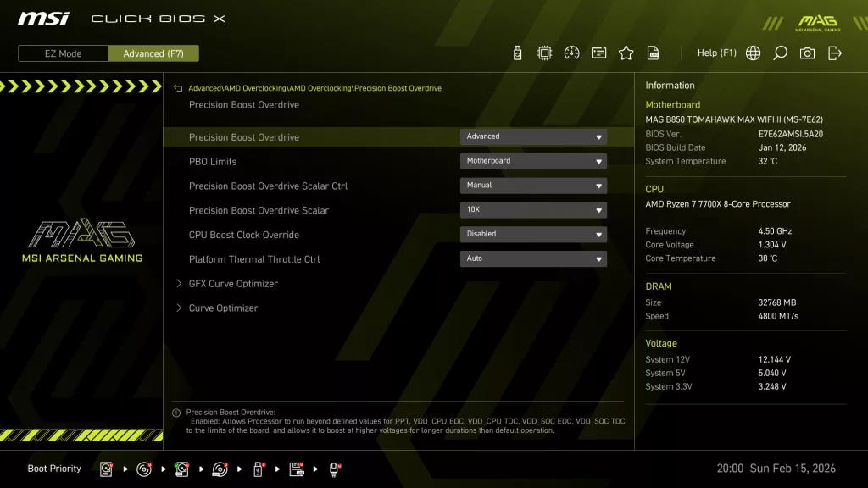Take a screenshot with camera icon

[806, 52]
